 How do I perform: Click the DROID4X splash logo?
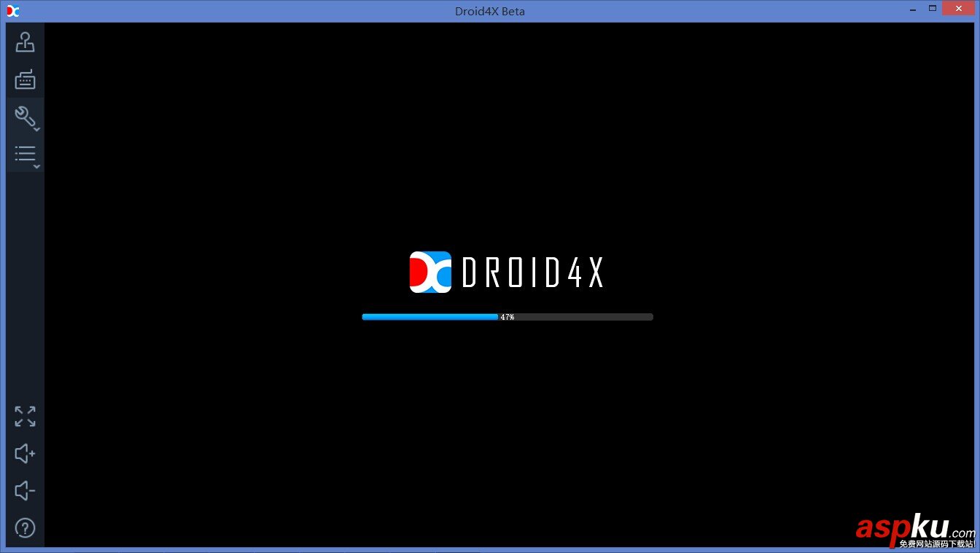pyautogui.click(x=507, y=272)
